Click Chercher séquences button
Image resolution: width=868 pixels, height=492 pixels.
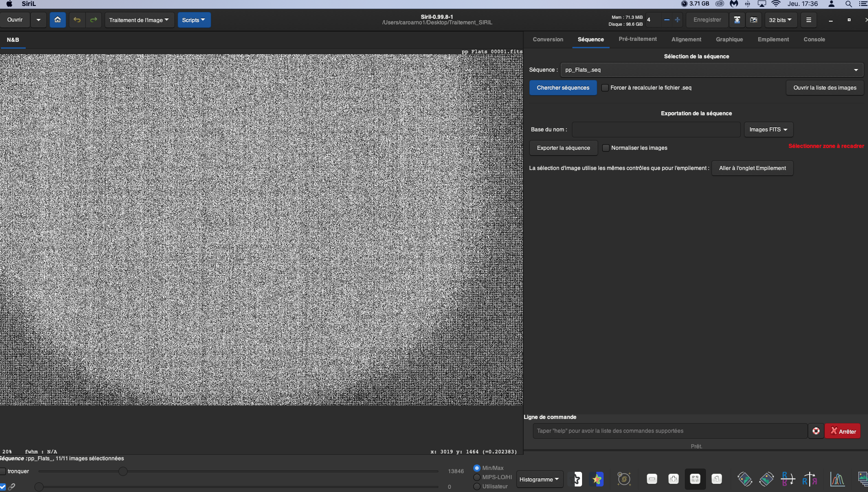tap(563, 88)
